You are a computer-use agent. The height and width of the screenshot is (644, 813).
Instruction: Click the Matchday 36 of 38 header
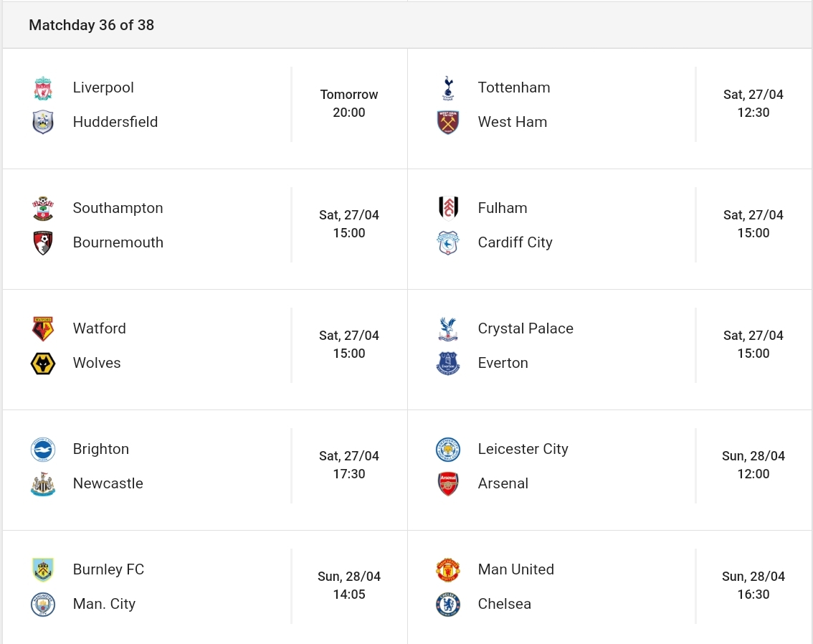pos(91,25)
